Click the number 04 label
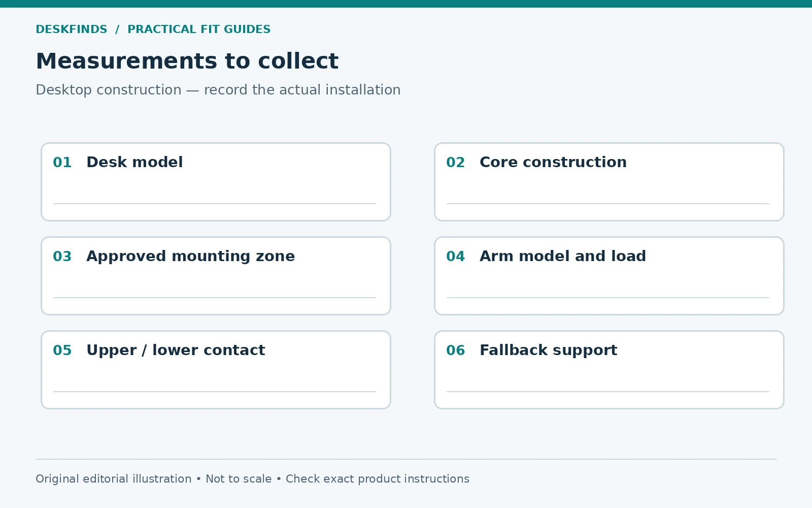Screen dimensions: 812x508 click(x=456, y=257)
